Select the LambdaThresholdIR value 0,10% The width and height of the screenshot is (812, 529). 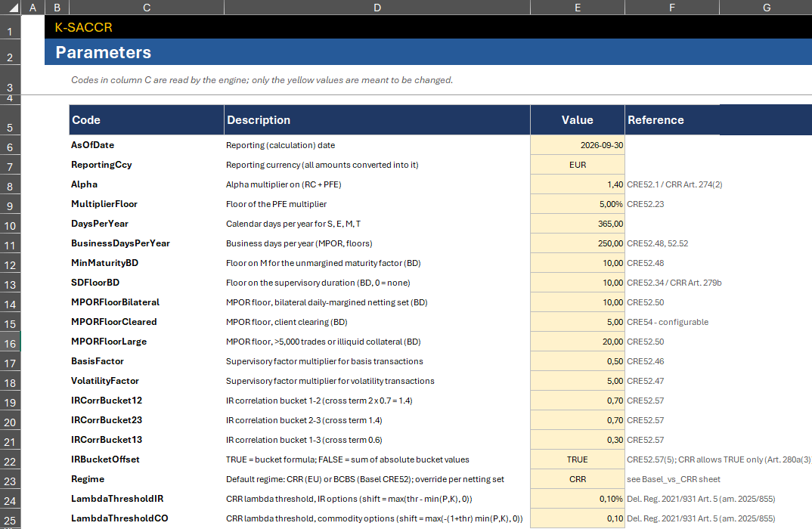point(578,499)
